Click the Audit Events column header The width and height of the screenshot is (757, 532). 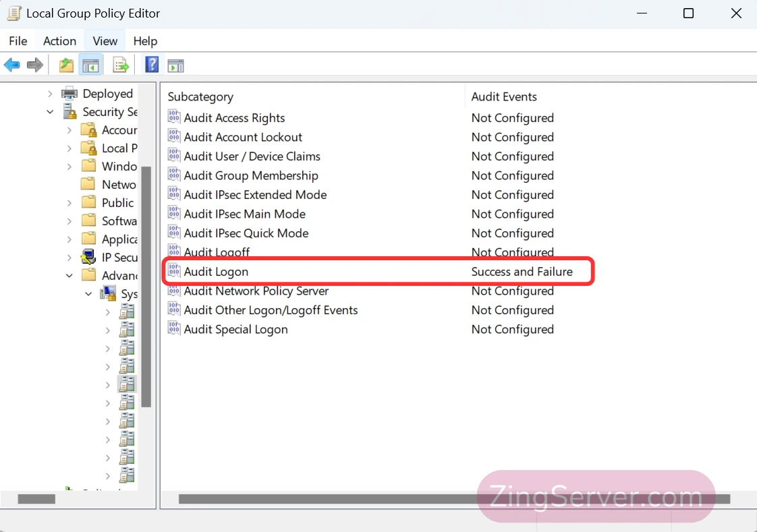pos(504,96)
